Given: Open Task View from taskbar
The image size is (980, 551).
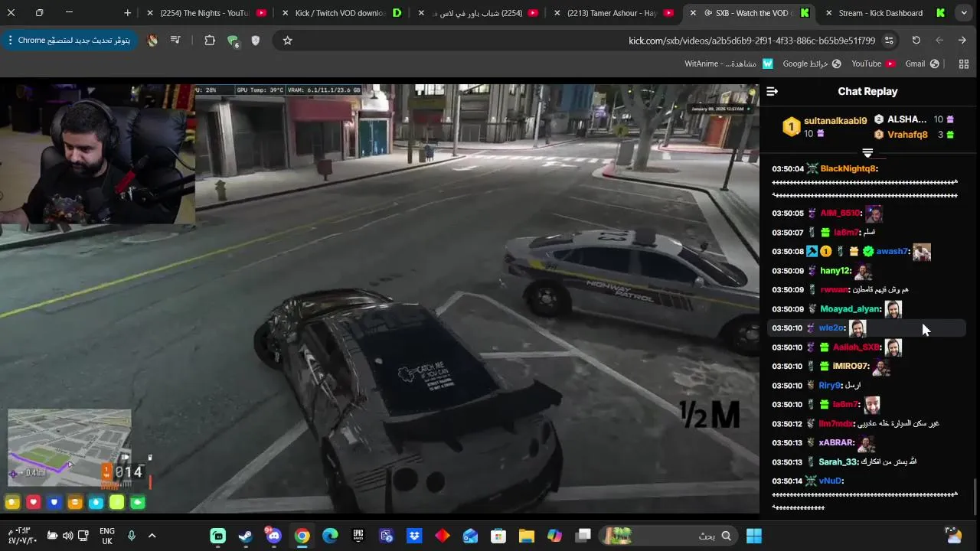Looking at the screenshot, I should point(583,536).
